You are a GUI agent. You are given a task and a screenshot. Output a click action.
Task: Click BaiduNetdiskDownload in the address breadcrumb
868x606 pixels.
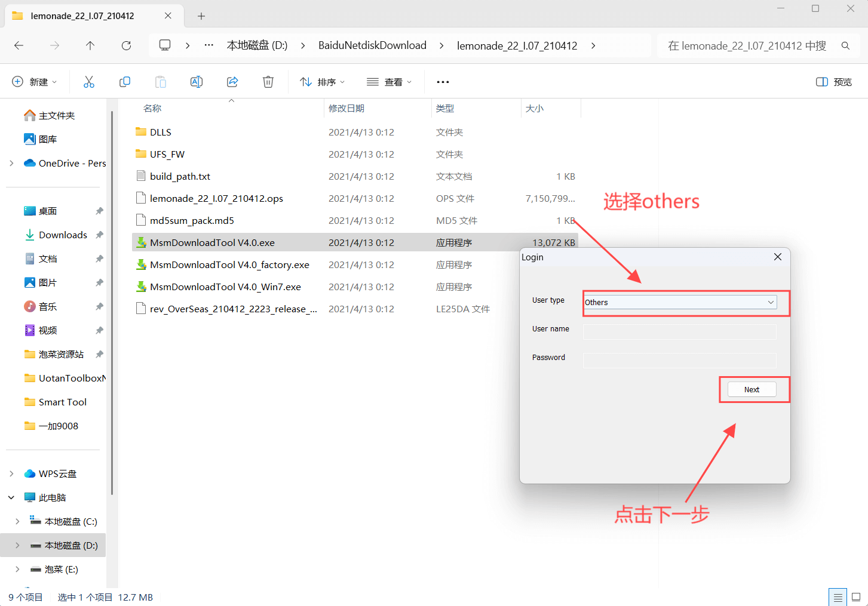click(372, 45)
